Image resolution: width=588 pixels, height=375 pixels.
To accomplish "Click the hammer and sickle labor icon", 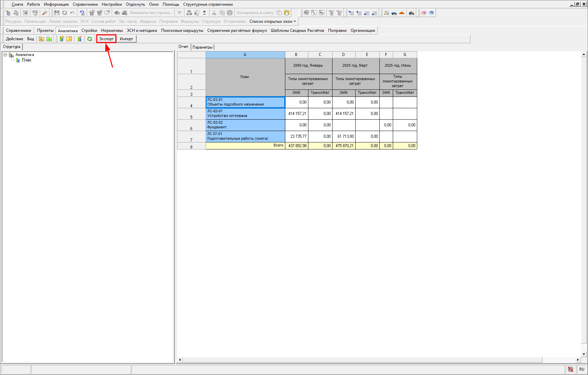I will 386,13.
